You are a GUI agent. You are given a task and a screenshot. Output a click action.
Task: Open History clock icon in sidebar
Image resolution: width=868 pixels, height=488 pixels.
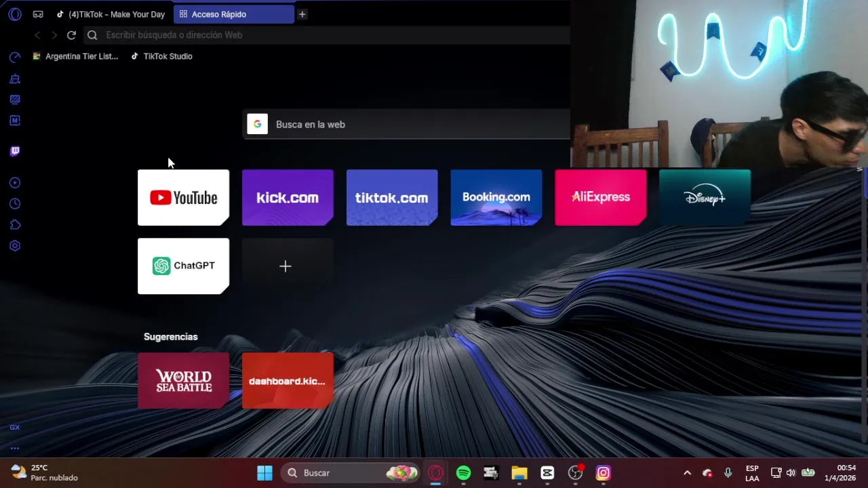(x=15, y=204)
